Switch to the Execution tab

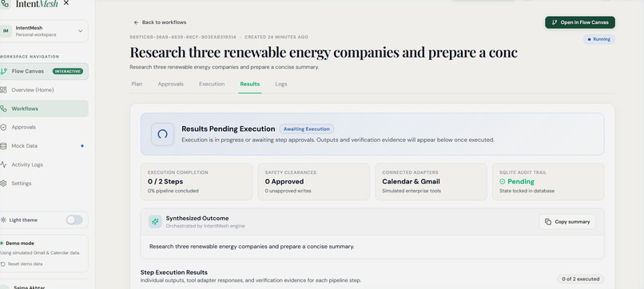(x=212, y=84)
